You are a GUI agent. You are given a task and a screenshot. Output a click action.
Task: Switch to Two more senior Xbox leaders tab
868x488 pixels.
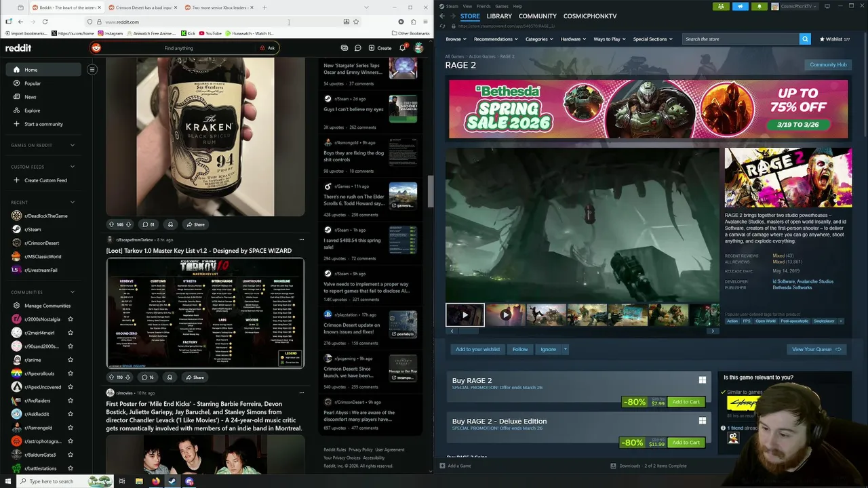(219, 7)
